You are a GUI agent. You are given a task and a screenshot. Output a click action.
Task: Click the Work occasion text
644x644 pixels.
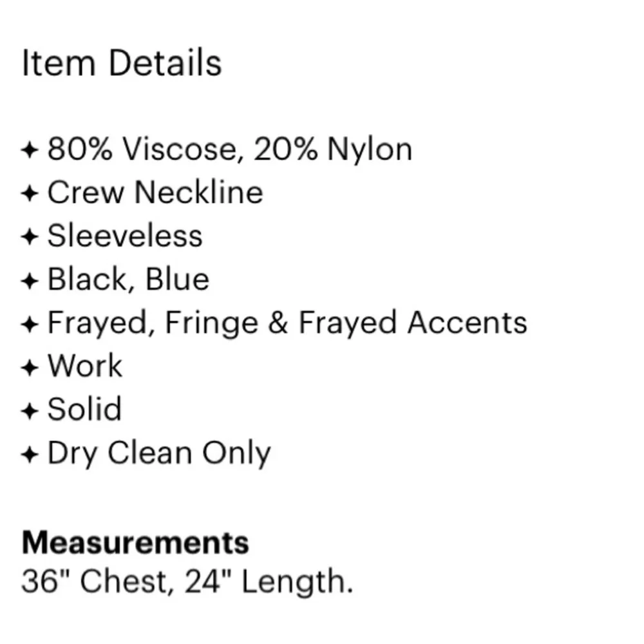tap(85, 366)
